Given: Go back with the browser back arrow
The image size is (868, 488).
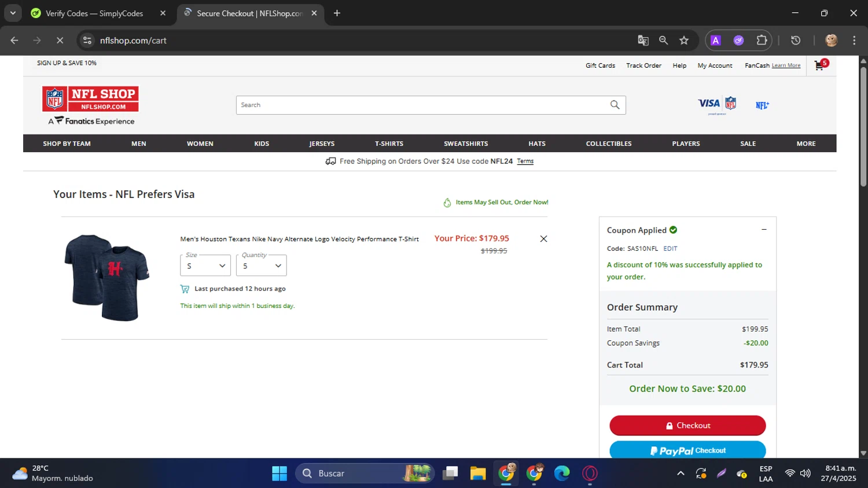Looking at the screenshot, I should 14,41.
